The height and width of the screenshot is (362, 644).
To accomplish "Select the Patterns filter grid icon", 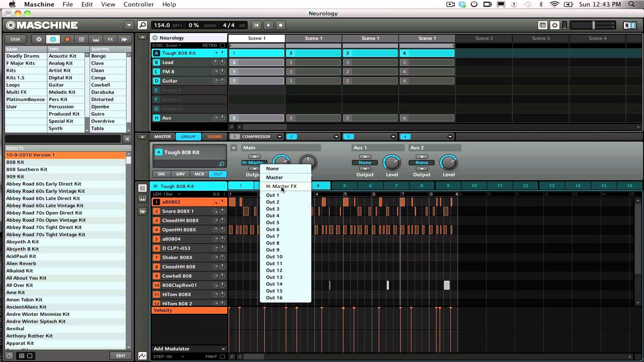I will (x=82, y=39).
